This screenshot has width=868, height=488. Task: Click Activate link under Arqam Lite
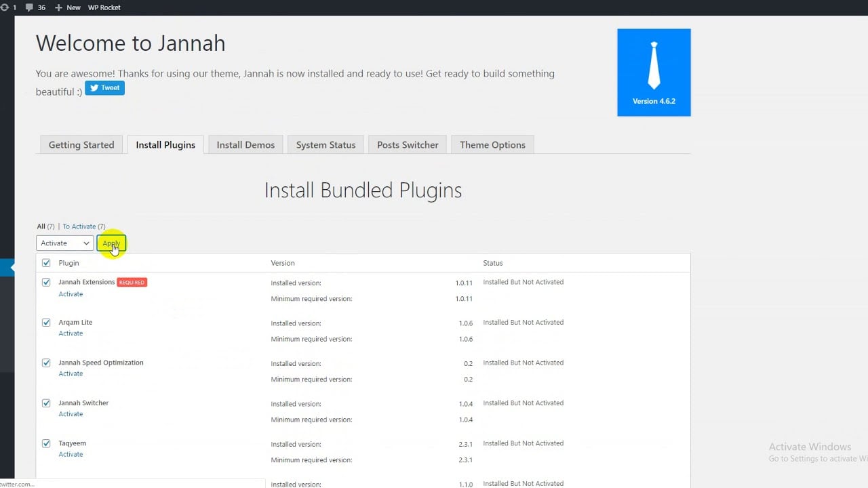[x=71, y=333]
